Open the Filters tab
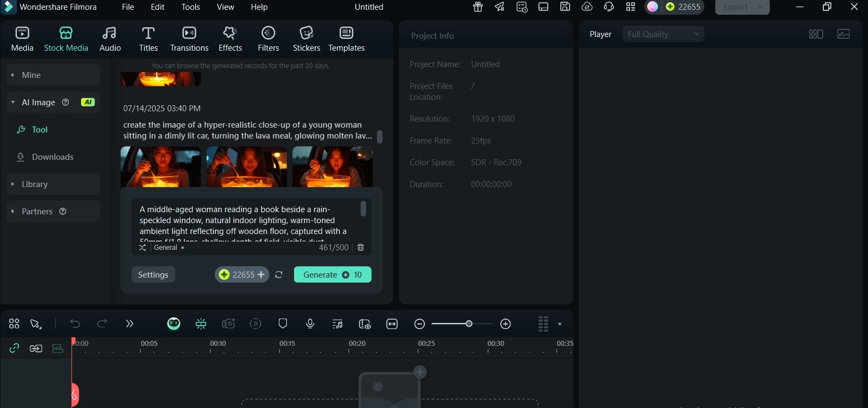 point(268,39)
